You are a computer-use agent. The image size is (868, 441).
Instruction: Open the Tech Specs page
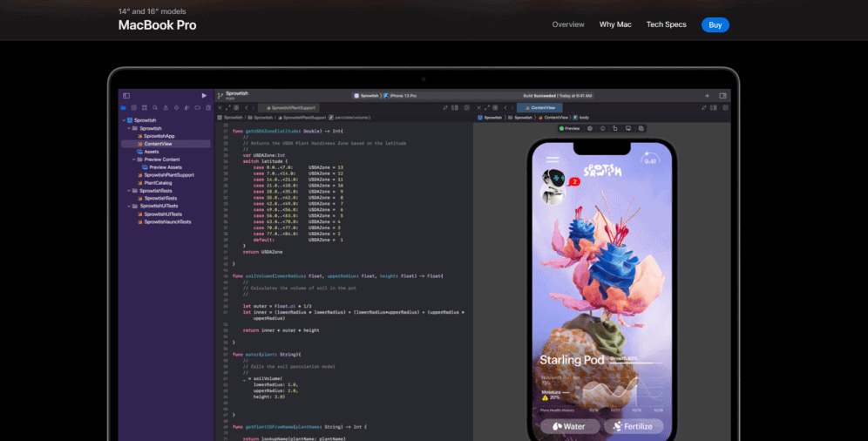pos(666,24)
